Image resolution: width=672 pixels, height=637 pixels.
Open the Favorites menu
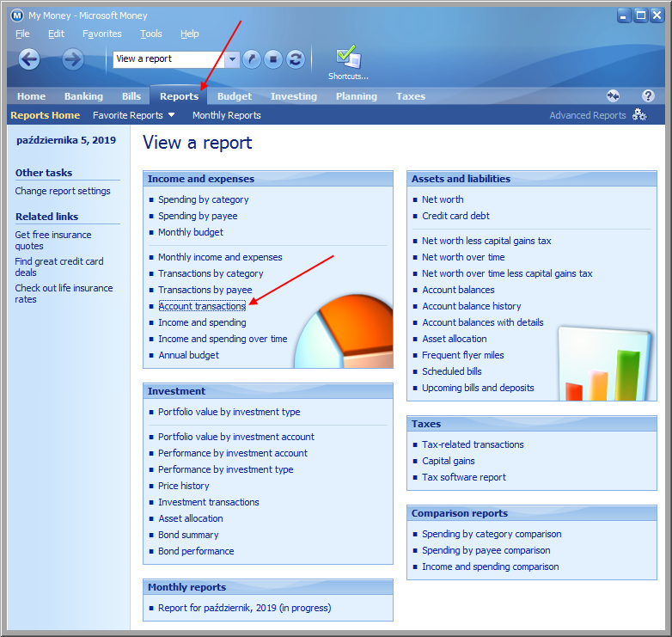(102, 34)
